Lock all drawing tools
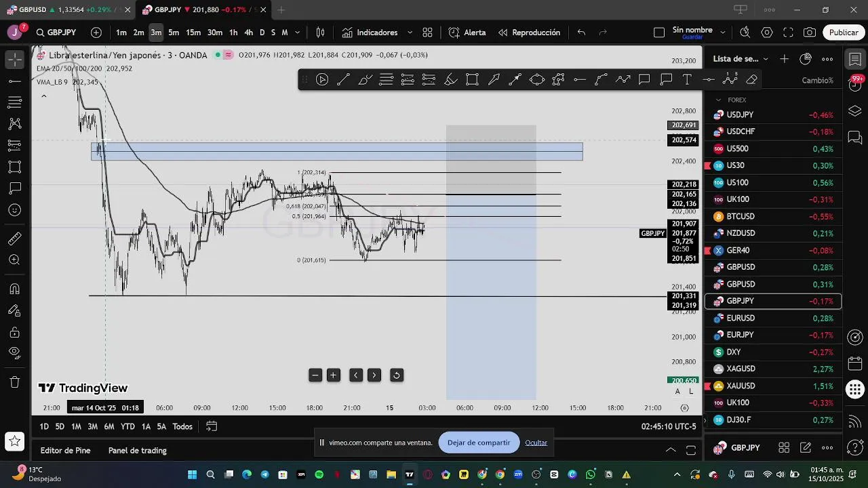 (x=14, y=332)
